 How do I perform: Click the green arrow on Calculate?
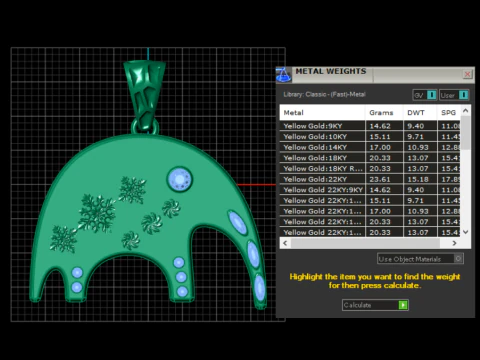403,305
